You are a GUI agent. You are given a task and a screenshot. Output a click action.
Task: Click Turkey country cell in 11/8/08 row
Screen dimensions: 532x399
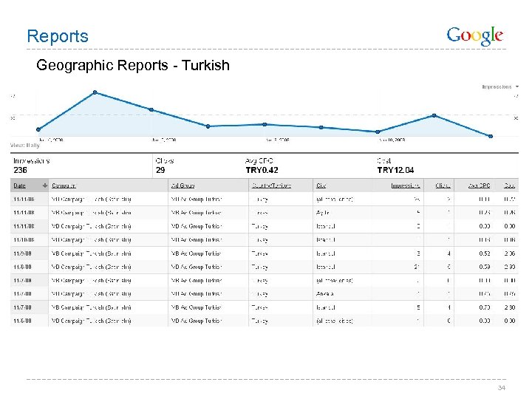[259, 267]
